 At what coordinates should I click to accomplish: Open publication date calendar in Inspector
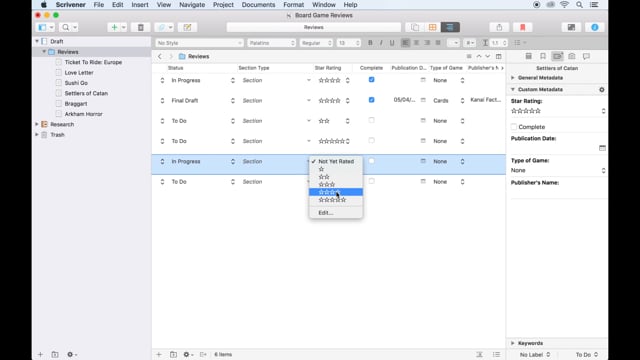click(602, 148)
